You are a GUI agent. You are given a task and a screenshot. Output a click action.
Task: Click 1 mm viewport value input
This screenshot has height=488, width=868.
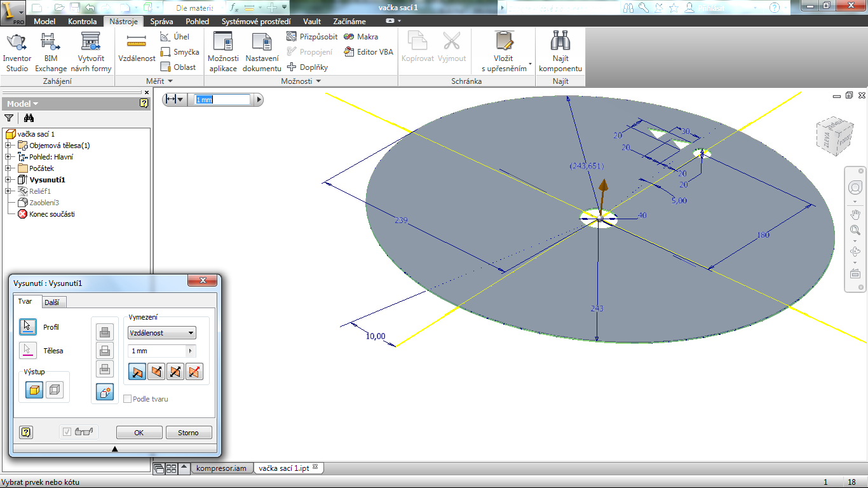[222, 100]
